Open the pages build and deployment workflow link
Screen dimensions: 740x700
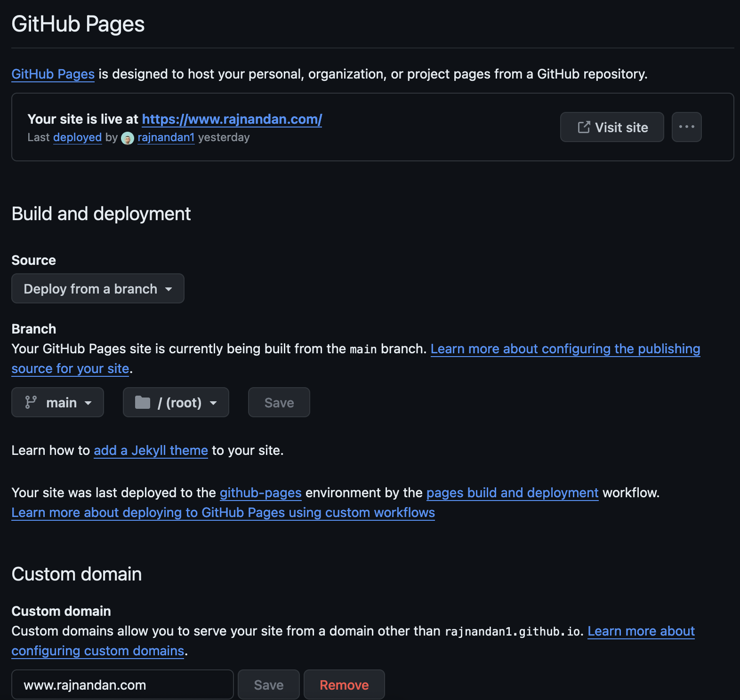pos(512,493)
